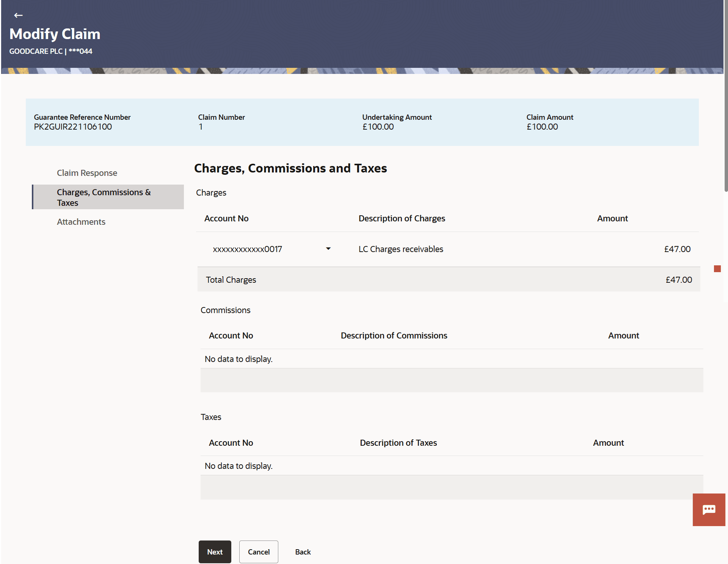Click the Back link
728x564 pixels.
303,552
